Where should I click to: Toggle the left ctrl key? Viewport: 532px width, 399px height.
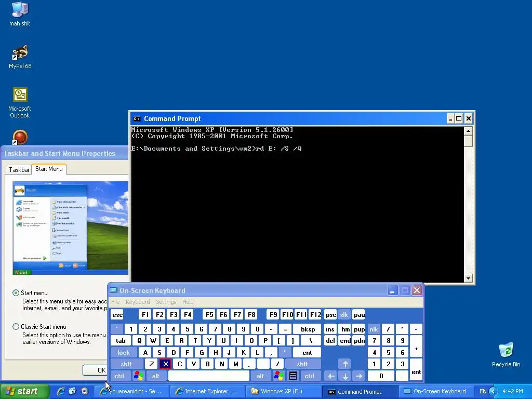119,376
